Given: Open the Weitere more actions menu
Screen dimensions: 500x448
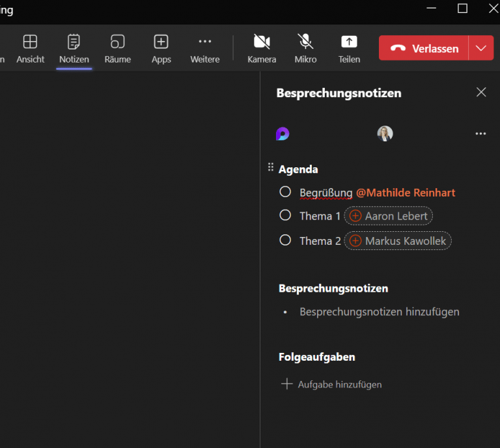Looking at the screenshot, I should (x=204, y=49).
